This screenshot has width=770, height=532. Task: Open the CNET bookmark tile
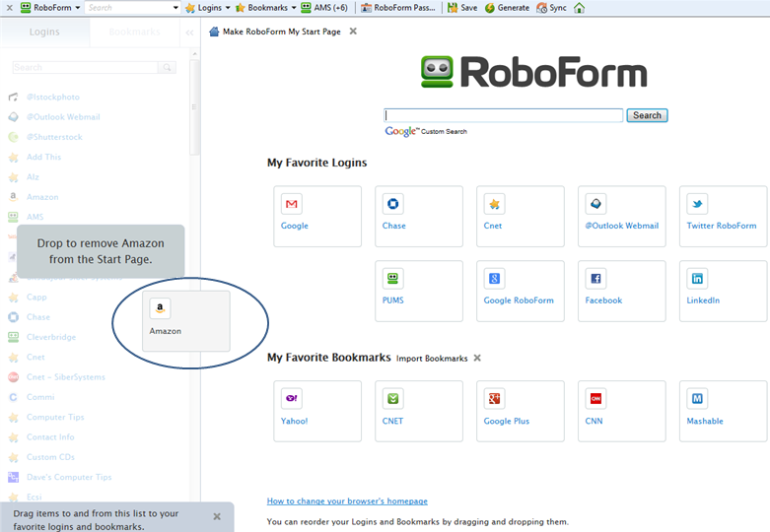coord(419,411)
